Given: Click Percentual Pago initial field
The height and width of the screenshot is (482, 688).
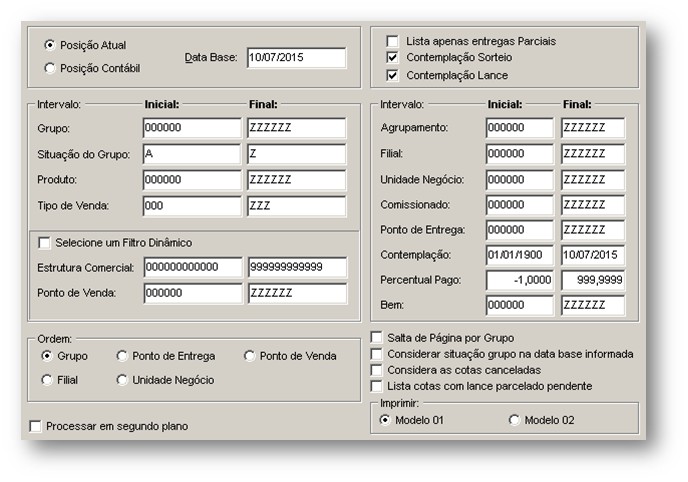Looking at the screenshot, I should click(x=520, y=280).
